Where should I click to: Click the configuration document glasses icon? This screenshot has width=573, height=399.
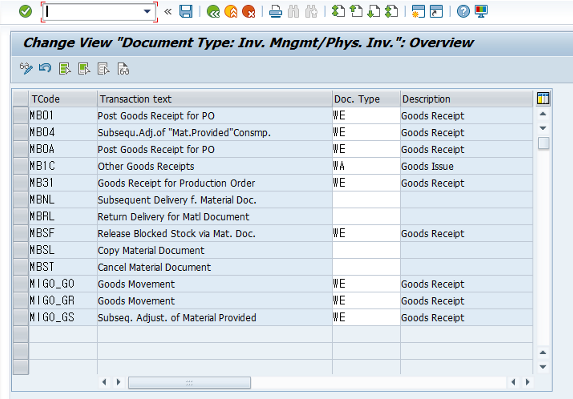(x=123, y=68)
